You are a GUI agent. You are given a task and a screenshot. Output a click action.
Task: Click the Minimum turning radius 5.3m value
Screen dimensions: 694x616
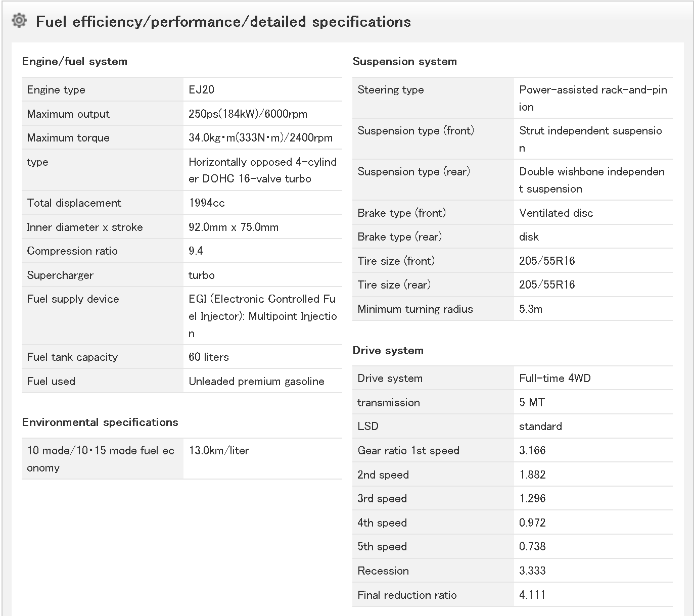coord(531,309)
